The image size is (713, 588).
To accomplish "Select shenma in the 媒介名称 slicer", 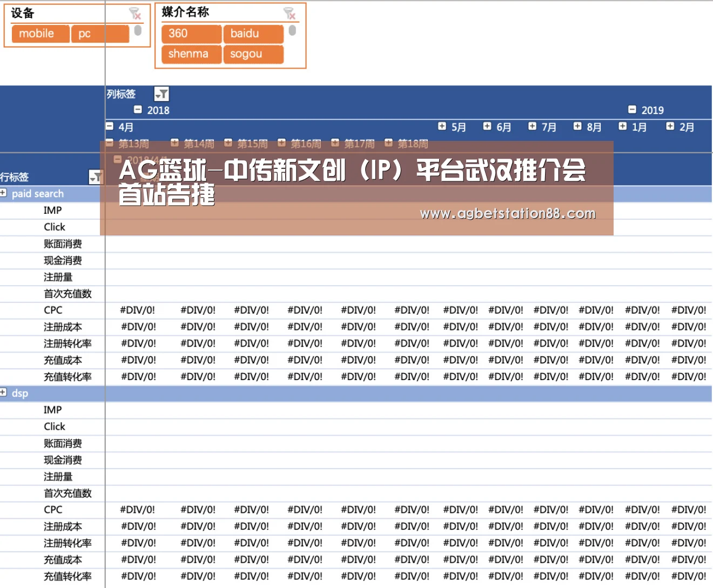I will tap(191, 54).
